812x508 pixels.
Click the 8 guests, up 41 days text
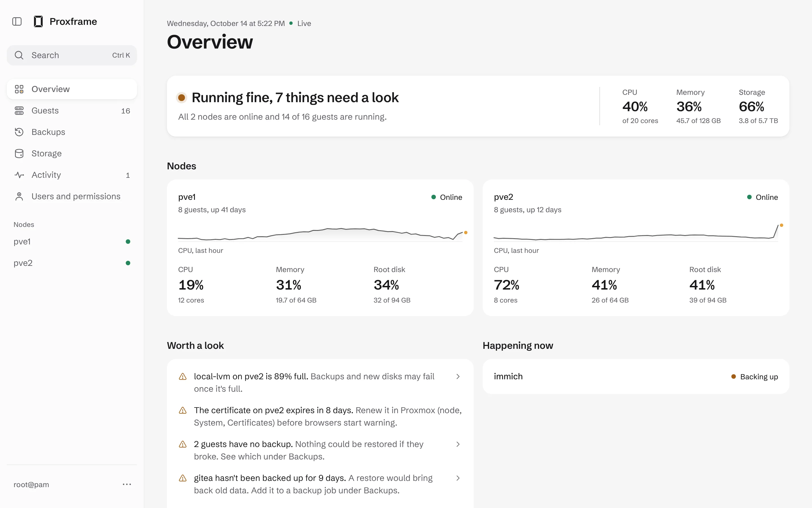tap(212, 210)
